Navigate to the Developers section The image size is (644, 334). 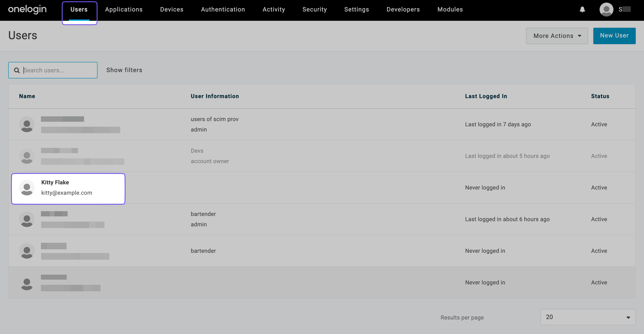(x=403, y=10)
